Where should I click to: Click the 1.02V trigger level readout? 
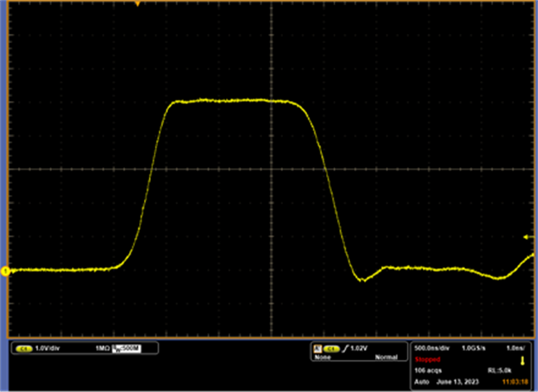pyautogui.click(x=361, y=348)
